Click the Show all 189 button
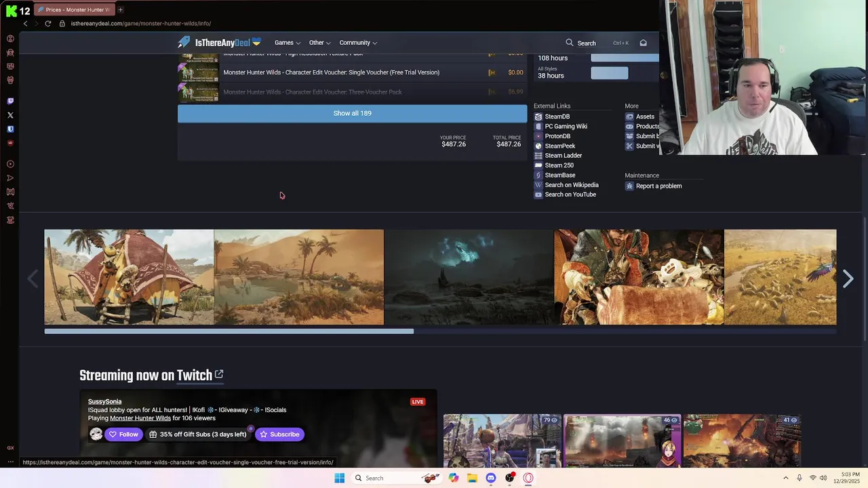Image resolution: width=868 pixels, height=488 pixels. pos(352,113)
